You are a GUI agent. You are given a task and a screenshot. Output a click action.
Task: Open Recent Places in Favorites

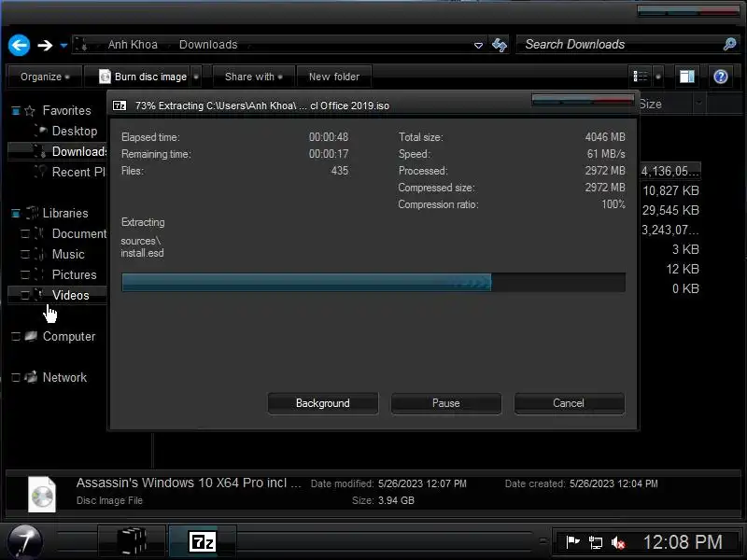point(78,172)
